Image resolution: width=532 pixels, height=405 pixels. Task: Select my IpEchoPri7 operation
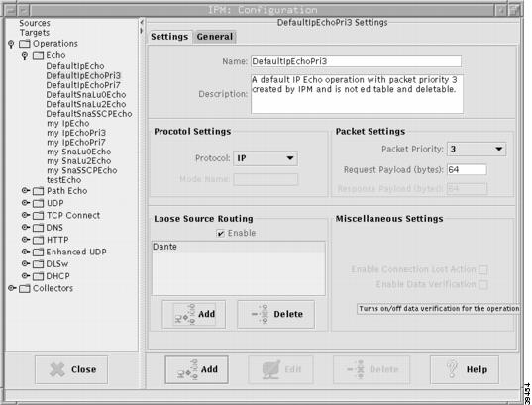(x=76, y=143)
